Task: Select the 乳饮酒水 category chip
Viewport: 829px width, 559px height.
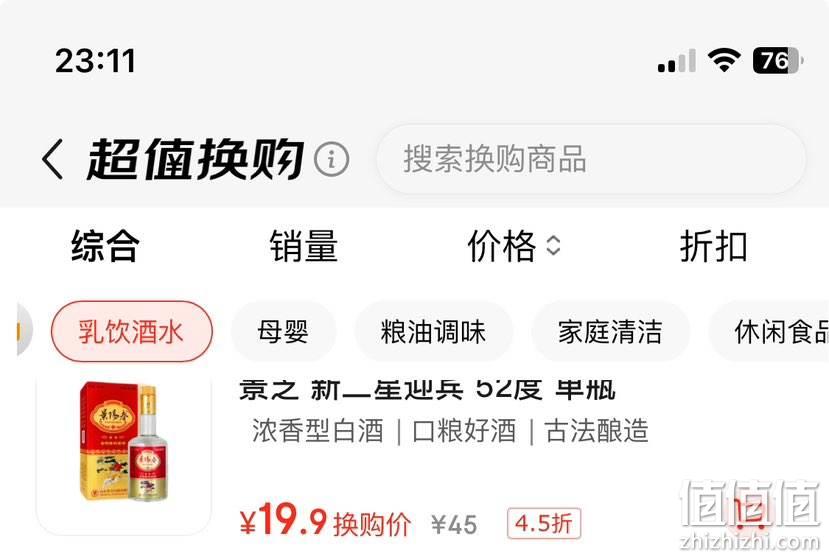Action: click(132, 332)
